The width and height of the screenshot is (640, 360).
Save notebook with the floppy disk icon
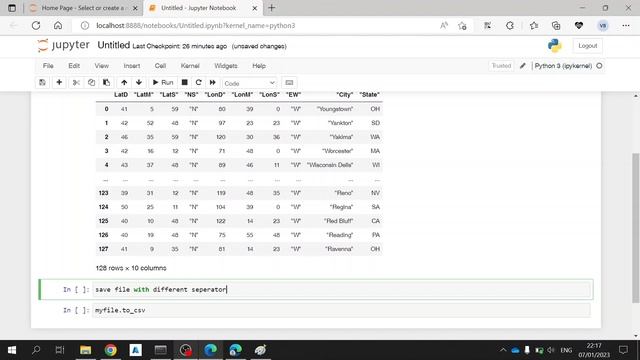tap(42, 82)
